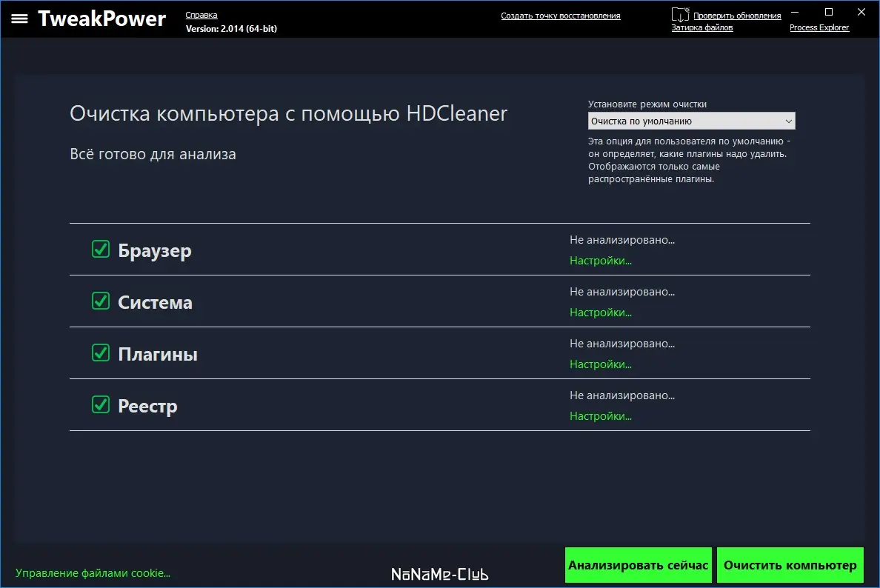Click Не анализировано status for Реестр
The image size is (880, 588).
[621, 395]
